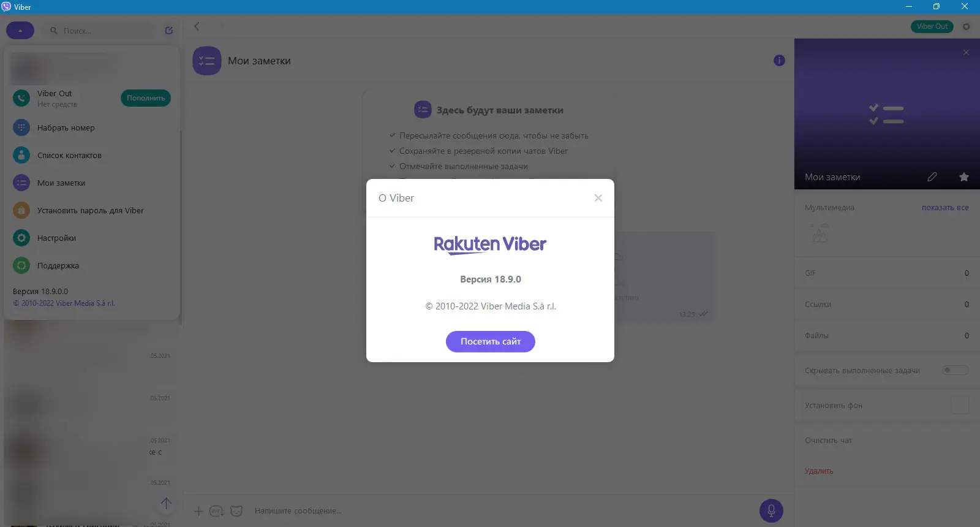Open the GIF picker icon in message bar
Image resolution: width=980 pixels, height=527 pixels.
point(216,511)
